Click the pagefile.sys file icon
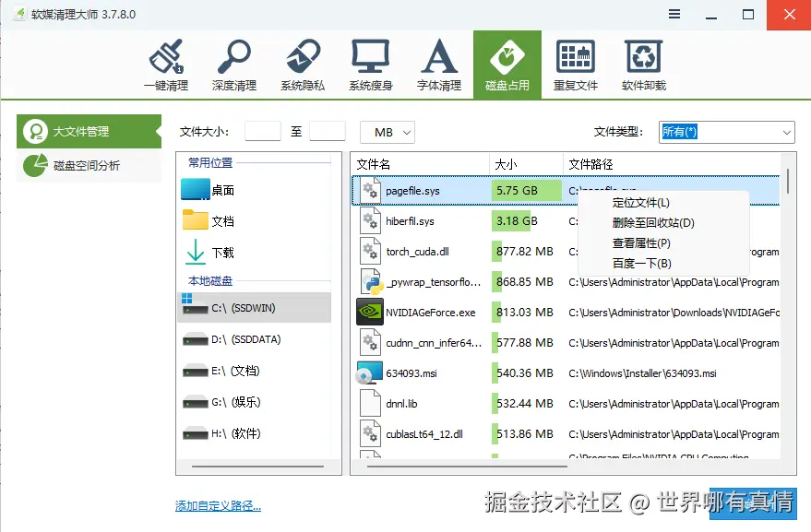The height and width of the screenshot is (532, 811). pyautogui.click(x=370, y=190)
